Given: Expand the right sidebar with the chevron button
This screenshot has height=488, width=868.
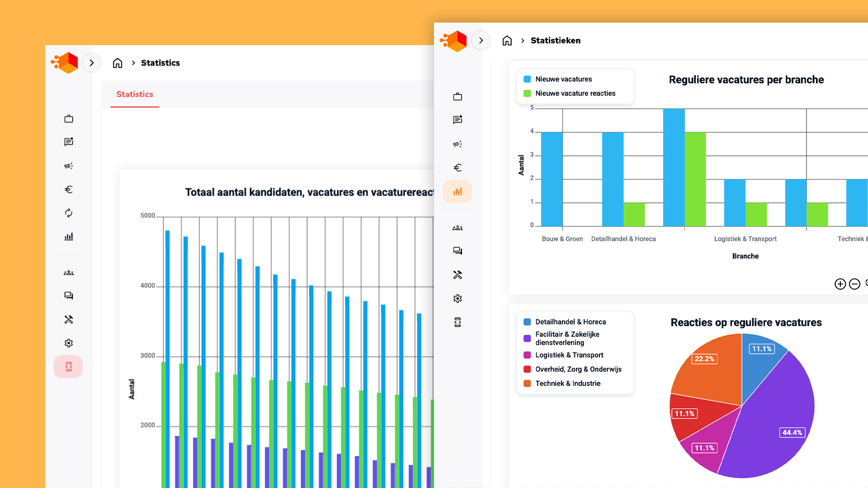Looking at the screenshot, I should pyautogui.click(x=481, y=41).
